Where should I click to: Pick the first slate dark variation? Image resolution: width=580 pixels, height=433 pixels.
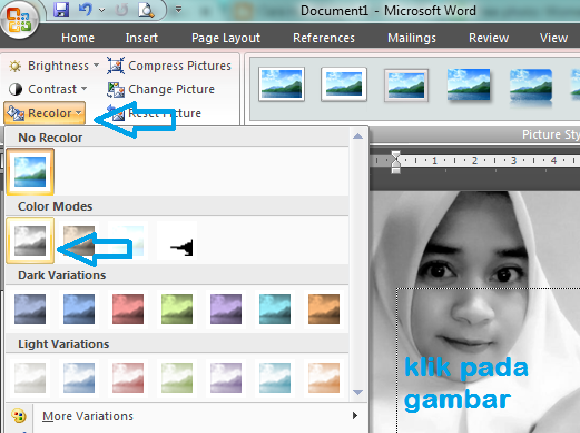(30, 309)
